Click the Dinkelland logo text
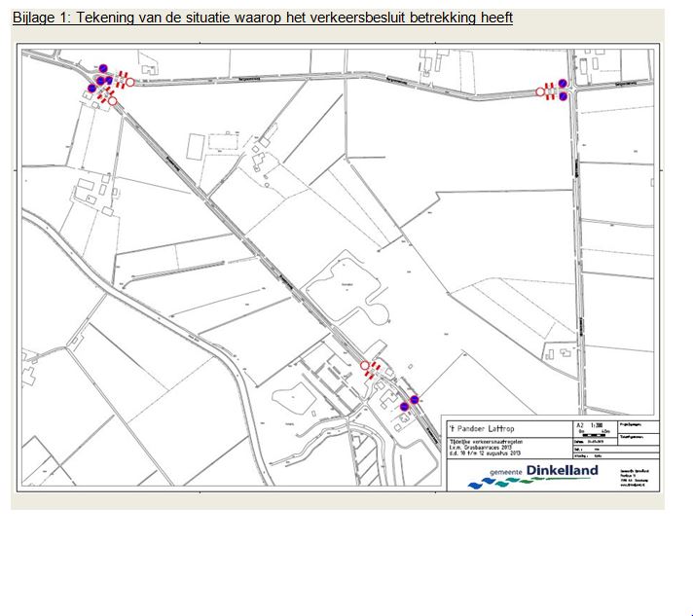 [562, 471]
